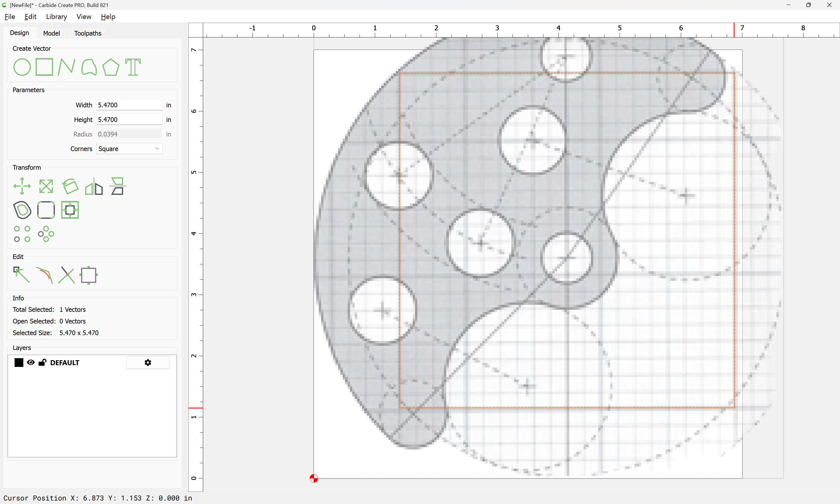Image resolution: width=840 pixels, height=504 pixels.
Task: Click the 'Open Selected: 0 Vectors' text
Action: click(x=49, y=321)
